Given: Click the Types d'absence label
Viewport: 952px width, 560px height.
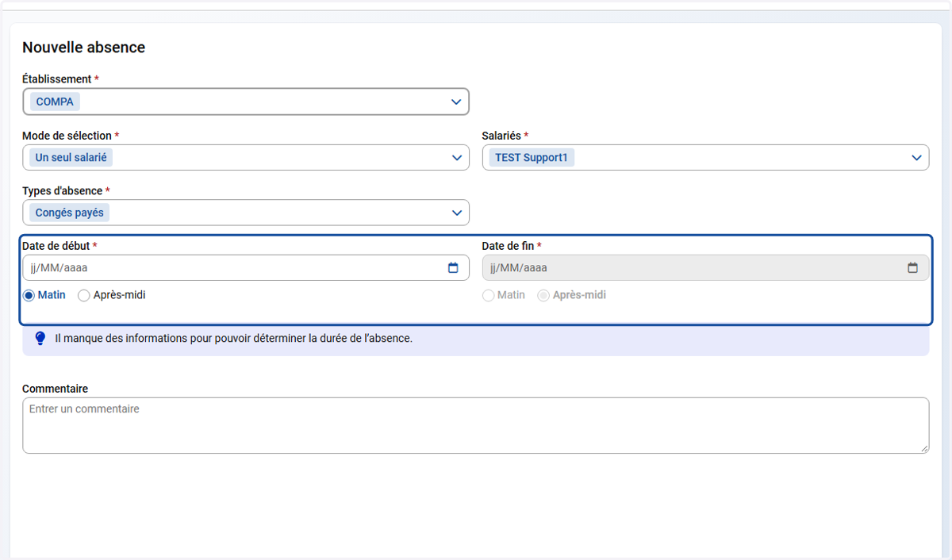Looking at the screenshot, I should (x=62, y=191).
